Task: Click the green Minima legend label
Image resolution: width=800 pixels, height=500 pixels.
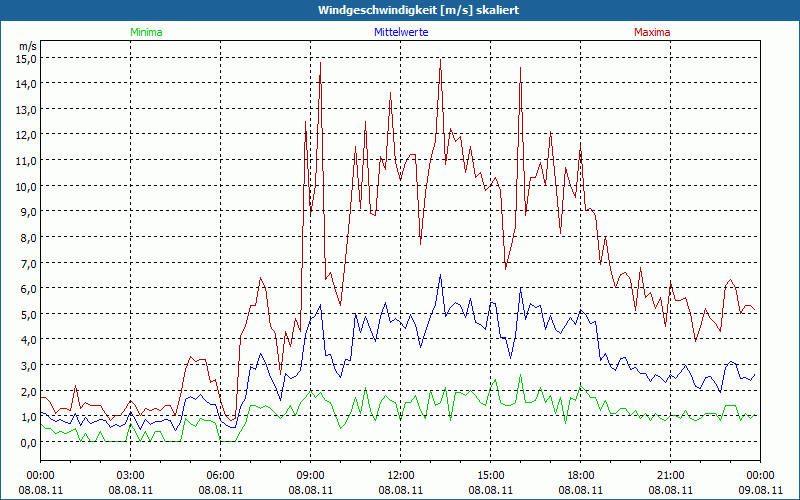Action: (x=146, y=32)
